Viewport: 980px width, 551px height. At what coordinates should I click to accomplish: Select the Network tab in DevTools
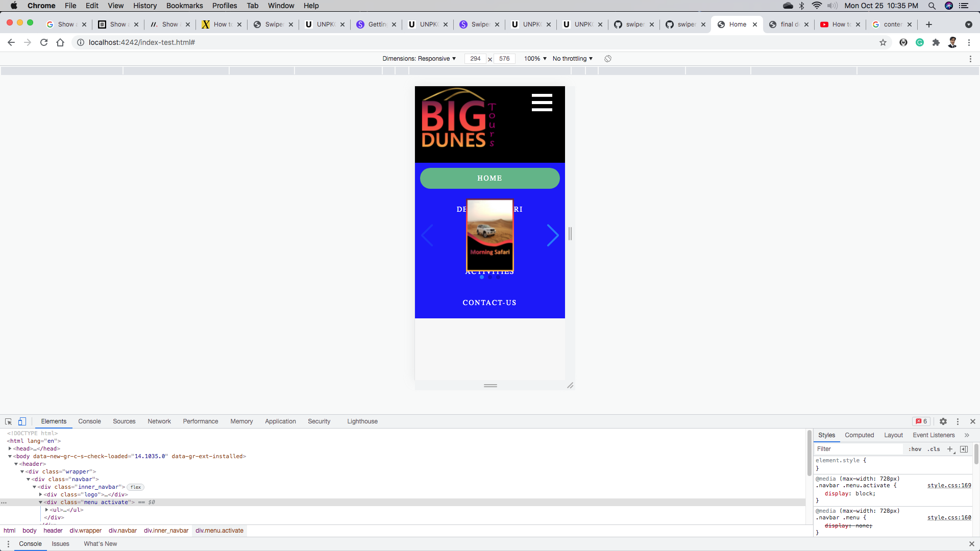(160, 421)
